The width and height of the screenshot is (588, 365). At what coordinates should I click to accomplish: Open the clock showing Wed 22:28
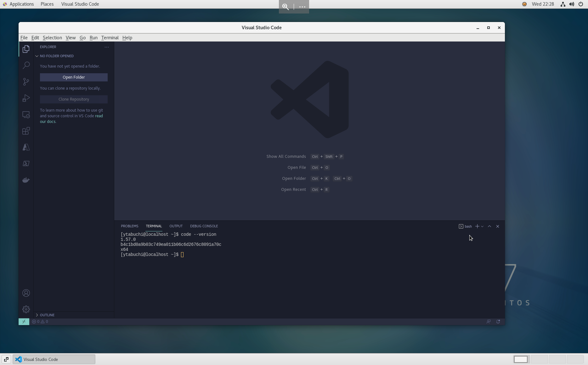pyautogui.click(x=543, y=4)
